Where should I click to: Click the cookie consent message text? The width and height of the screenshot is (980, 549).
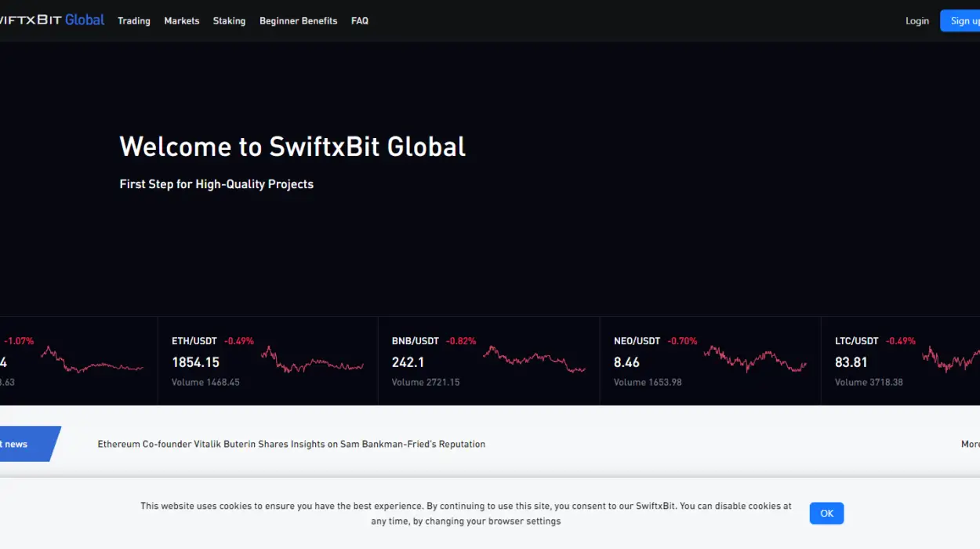466,514
